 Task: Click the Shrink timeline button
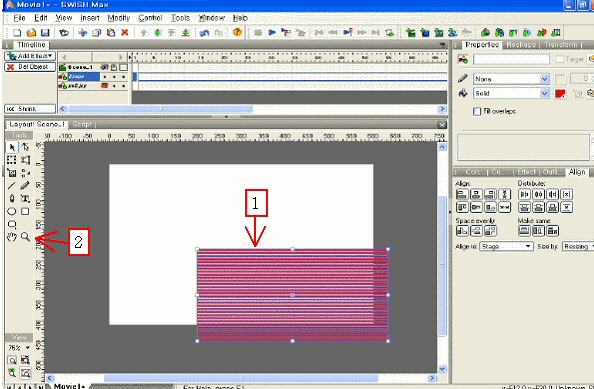click(x=30, y=109)
